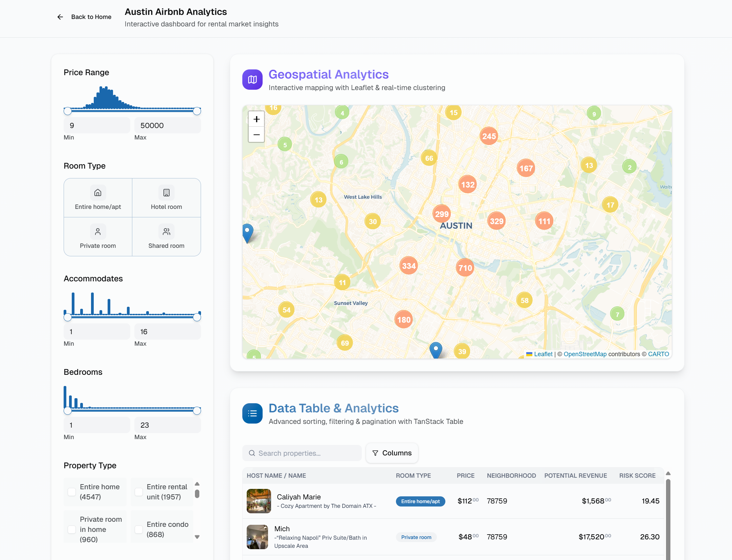Viewport: 732px width, 560px height.
Task: Grab the Price Range maximum slider handle
Action: [197, 111]
